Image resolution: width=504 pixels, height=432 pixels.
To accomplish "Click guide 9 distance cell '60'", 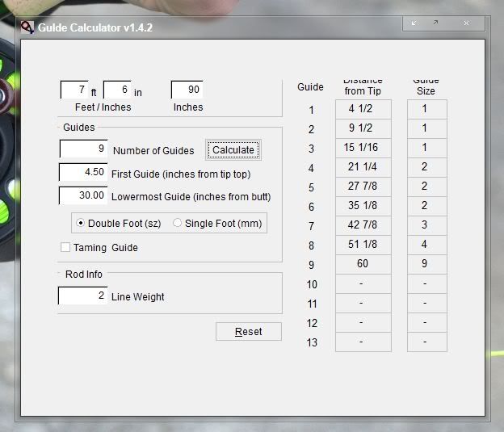I will (x=363, y=264).
